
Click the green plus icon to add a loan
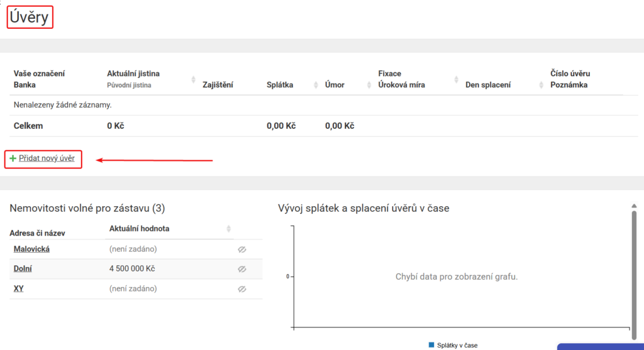pos(13,159)
